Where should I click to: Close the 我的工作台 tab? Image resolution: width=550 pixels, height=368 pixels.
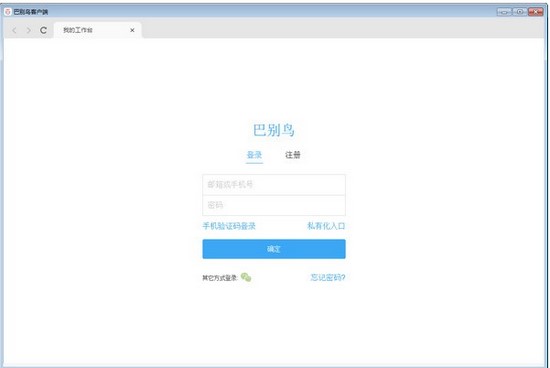click(132, 30)
